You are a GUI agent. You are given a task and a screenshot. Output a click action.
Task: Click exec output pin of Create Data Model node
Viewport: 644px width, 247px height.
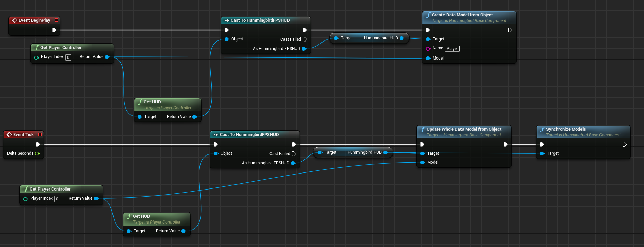tap(510, 30)
